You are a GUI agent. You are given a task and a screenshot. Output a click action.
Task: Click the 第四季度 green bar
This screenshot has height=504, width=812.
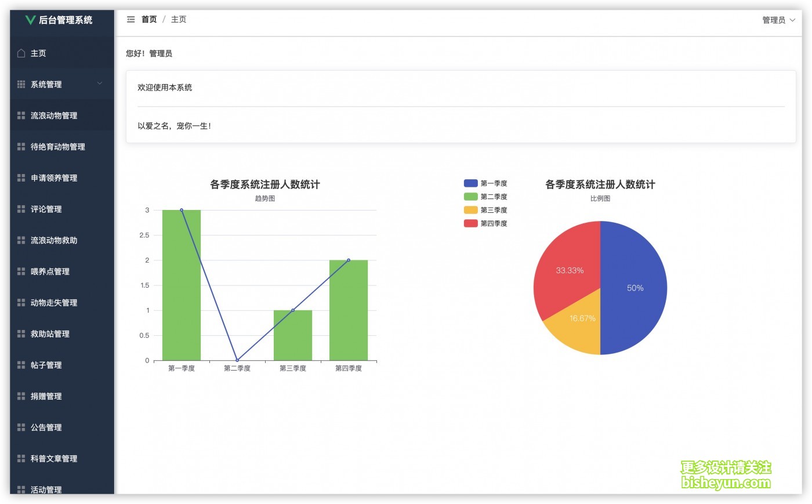coord(349,310)
